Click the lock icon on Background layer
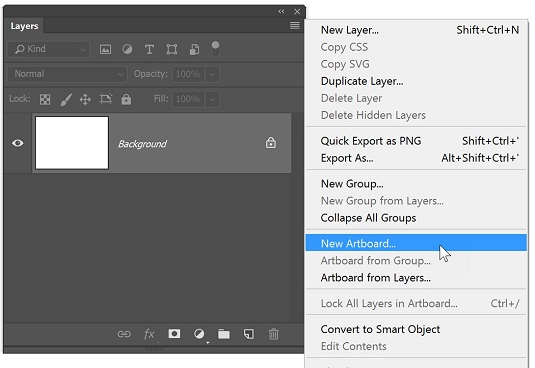535x368 pixels. click(x=271, y=143)
